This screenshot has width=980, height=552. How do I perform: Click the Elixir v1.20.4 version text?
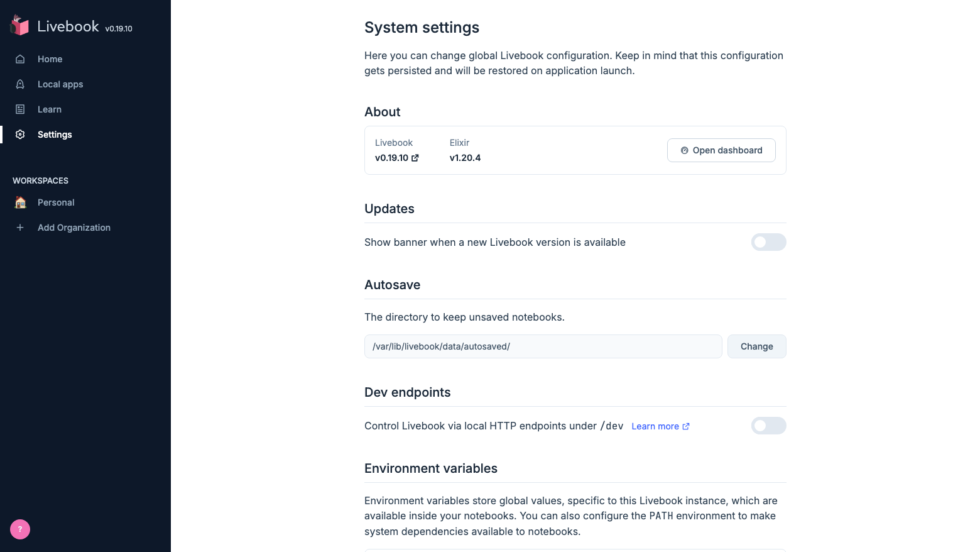465,158
